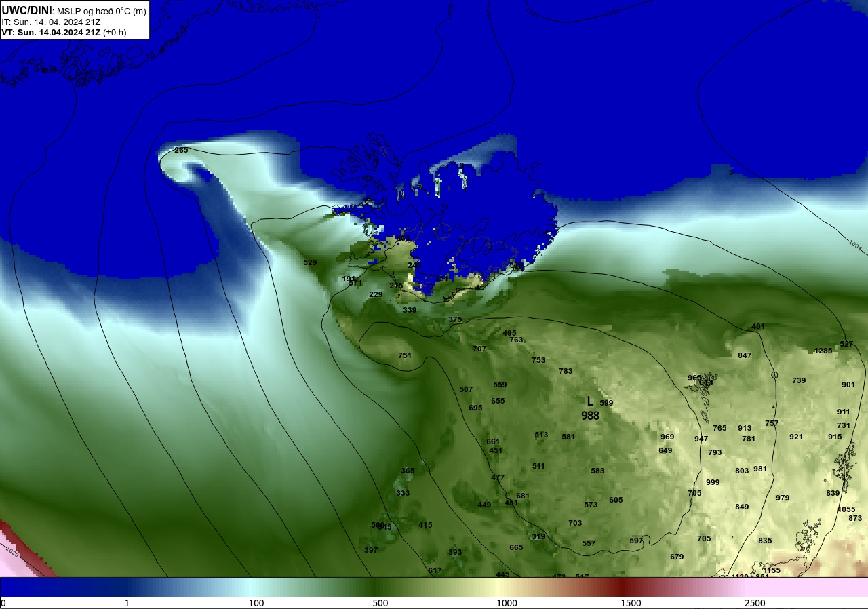The image size is (868, 609).
Task: Click the 481 height value
Action: [758, 326]
